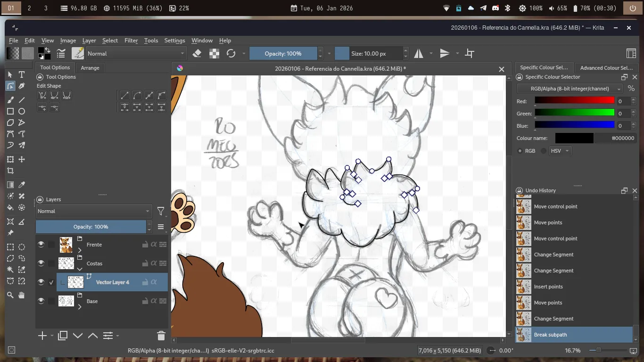The width and height of the screenshot is (644, 362).
Task: Uncheck the Vector Layer 4 checkbox
Action: coord(51,282)
